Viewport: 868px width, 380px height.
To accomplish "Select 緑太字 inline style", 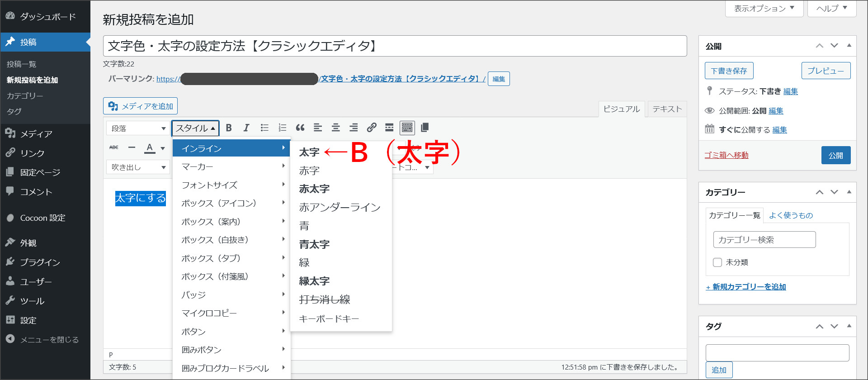I will (341, 281).
